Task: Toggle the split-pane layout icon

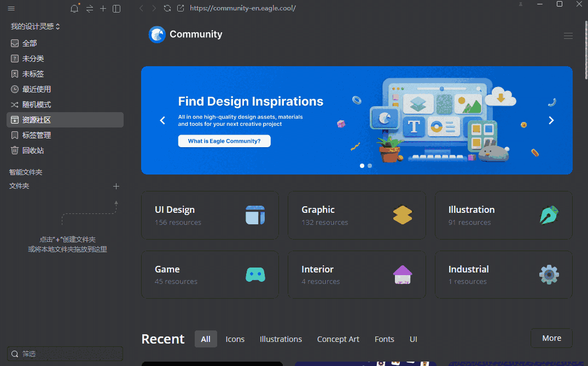Action: pyautogui.click(x=116, y=9)
